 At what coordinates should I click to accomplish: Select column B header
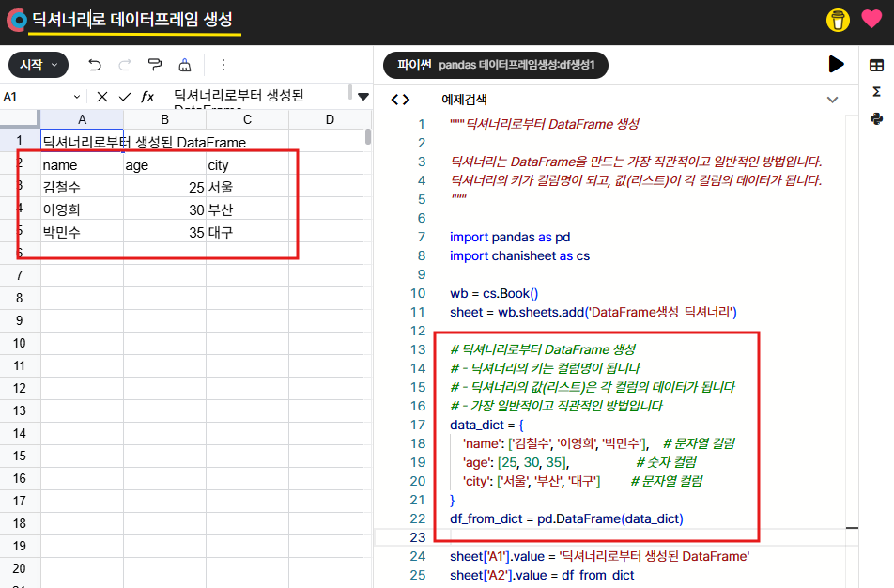click(164, 119)
